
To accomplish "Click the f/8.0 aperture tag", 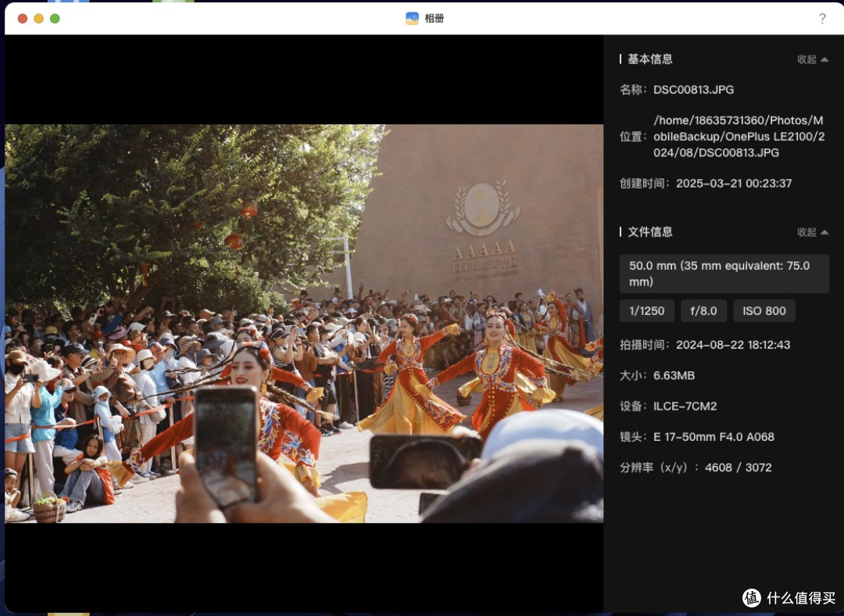I will click(703, 310).
